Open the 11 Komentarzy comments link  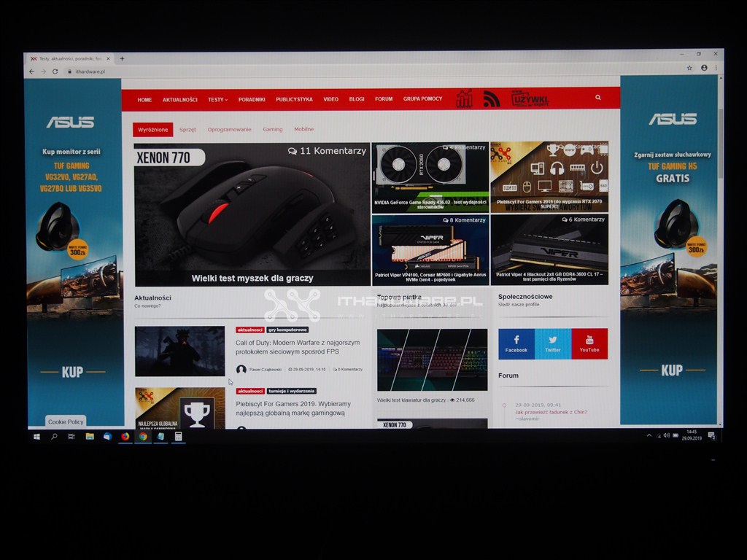click(327, 151)
